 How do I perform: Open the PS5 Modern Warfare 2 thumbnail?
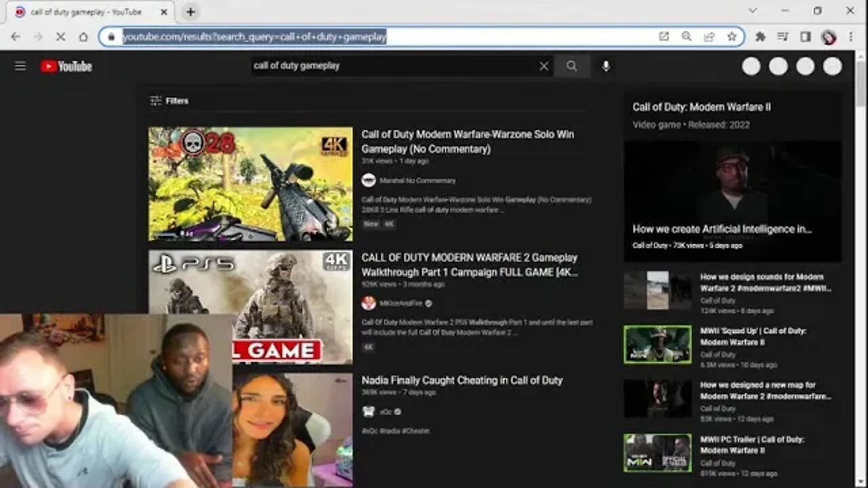[251, 308]
